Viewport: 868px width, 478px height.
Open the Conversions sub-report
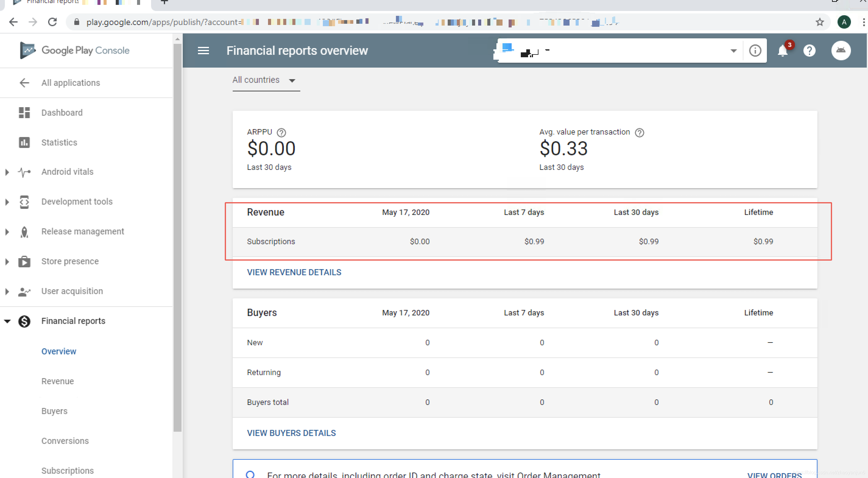pyautogui.click(x=65, y=441)
